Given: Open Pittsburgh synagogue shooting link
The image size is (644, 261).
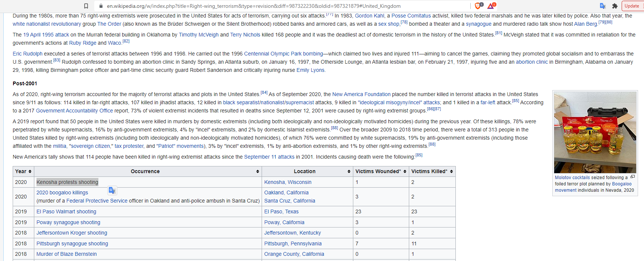Looking at the screenshot, I should (x=72, y=244).
